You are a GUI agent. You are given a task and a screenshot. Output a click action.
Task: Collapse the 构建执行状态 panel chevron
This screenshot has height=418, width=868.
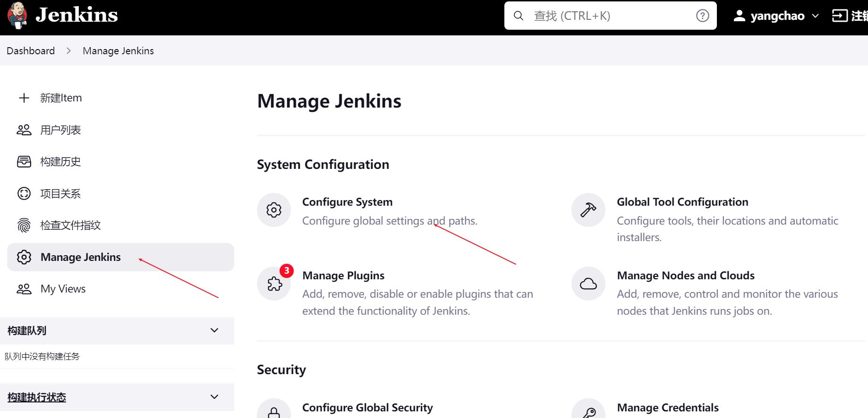point(214,397)
